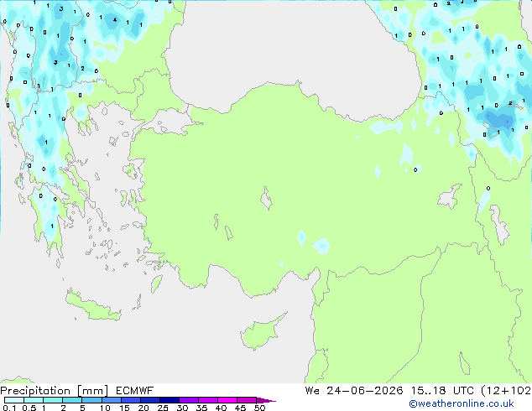Click the "4" precipitation value on map
The image size is (532, 411).
click(x=115, y=19)
